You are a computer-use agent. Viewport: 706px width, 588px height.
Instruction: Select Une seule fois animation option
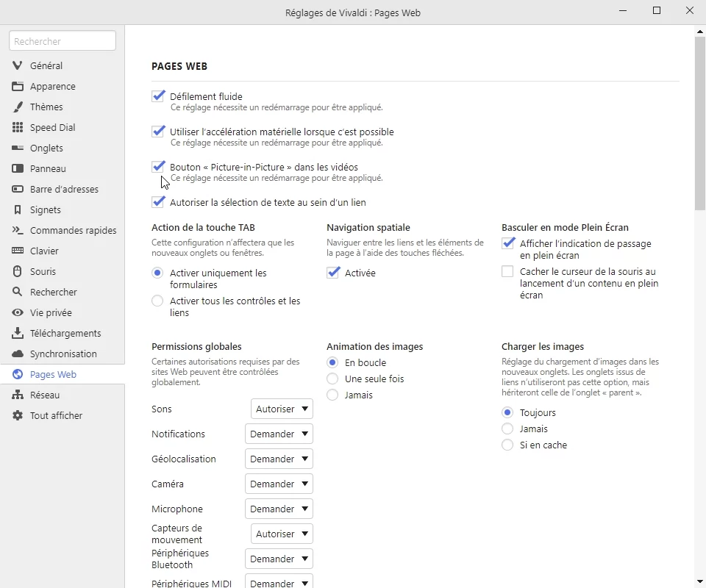coord(332,379)
